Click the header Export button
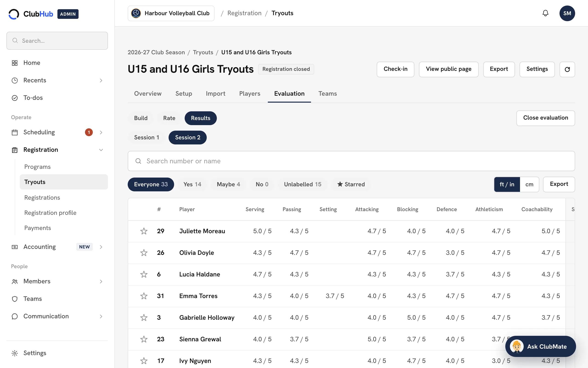This screenshot has height=368, width=588. [499, 69]
